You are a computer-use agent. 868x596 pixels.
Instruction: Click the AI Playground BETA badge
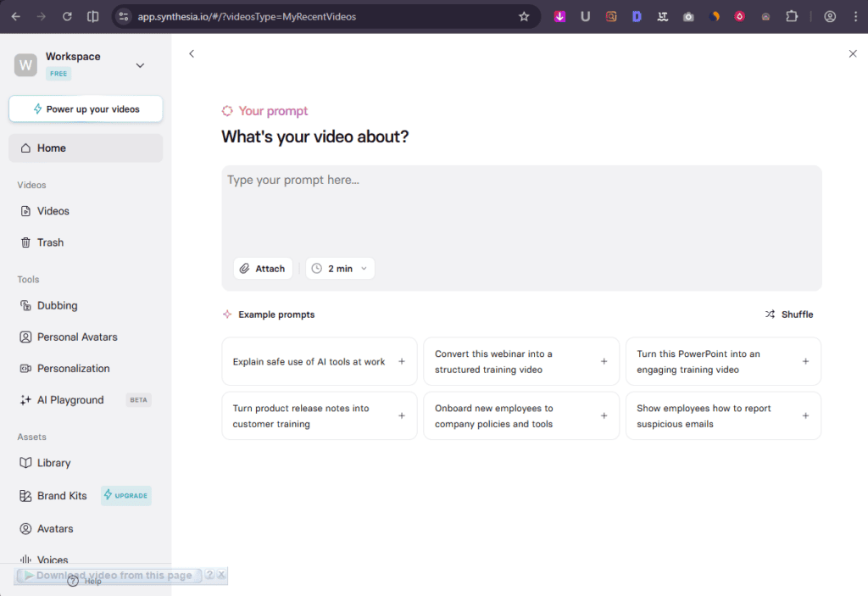point(138,400)
